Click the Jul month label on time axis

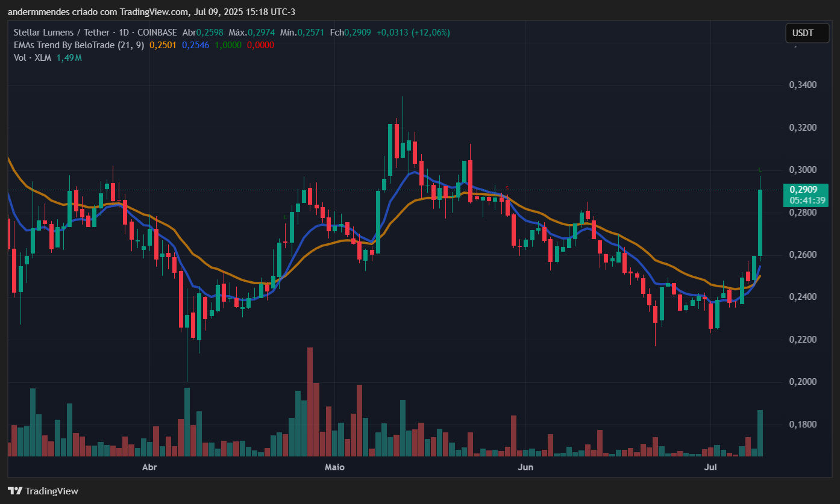coord(710,467)
